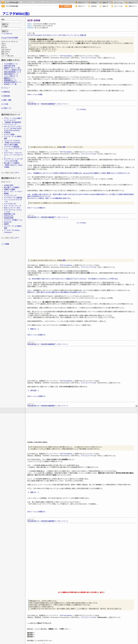The width and height of the screenshot is (138, 644).
Task: Open ドンキホーテ(Limbus Company) updated page link
Action: coord(12,231)
